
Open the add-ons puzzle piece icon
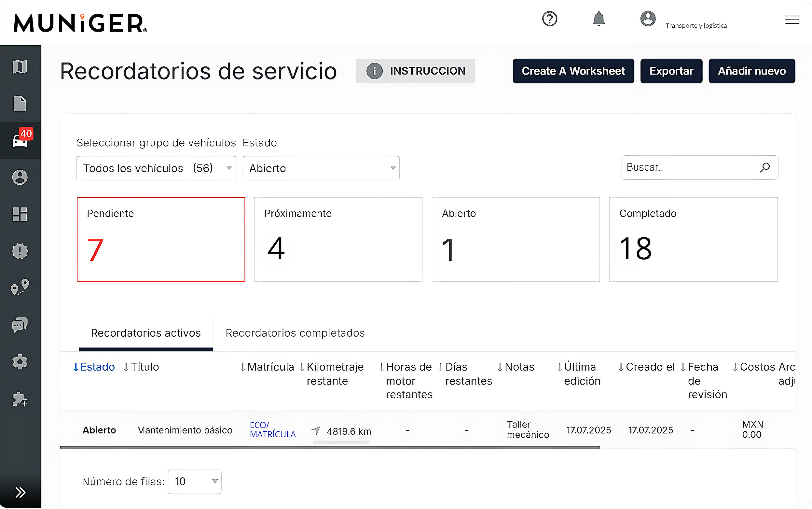pyautogui.click(x=20, y=400)
